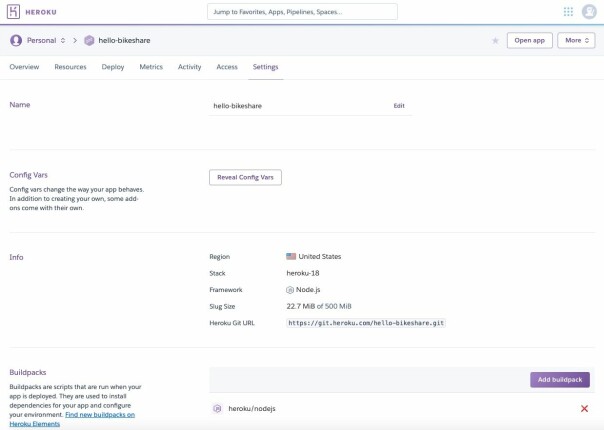Click the Node.js framework text
This screenshot has width=604, height=430.
coord(308,290)
